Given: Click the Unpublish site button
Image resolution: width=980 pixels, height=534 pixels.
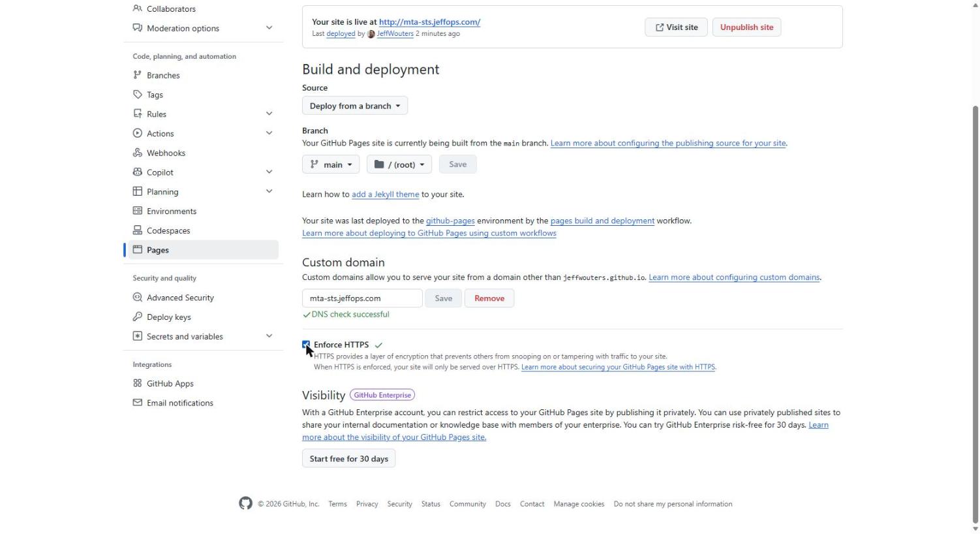Looking at the screenshot, I should pyautogui.click(x=746, y=27).
